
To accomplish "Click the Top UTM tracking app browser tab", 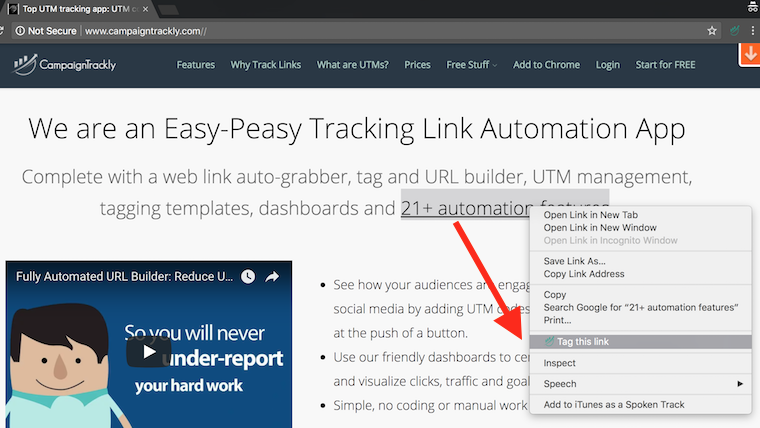I will point(78,9).
